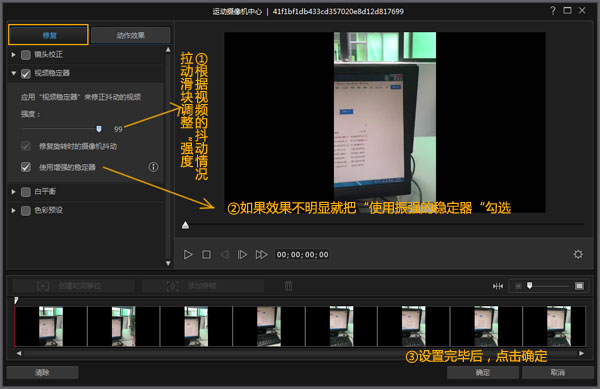600x389 pixels.
Task: Click the 确定 (OK) button
Action: [483, 373]
